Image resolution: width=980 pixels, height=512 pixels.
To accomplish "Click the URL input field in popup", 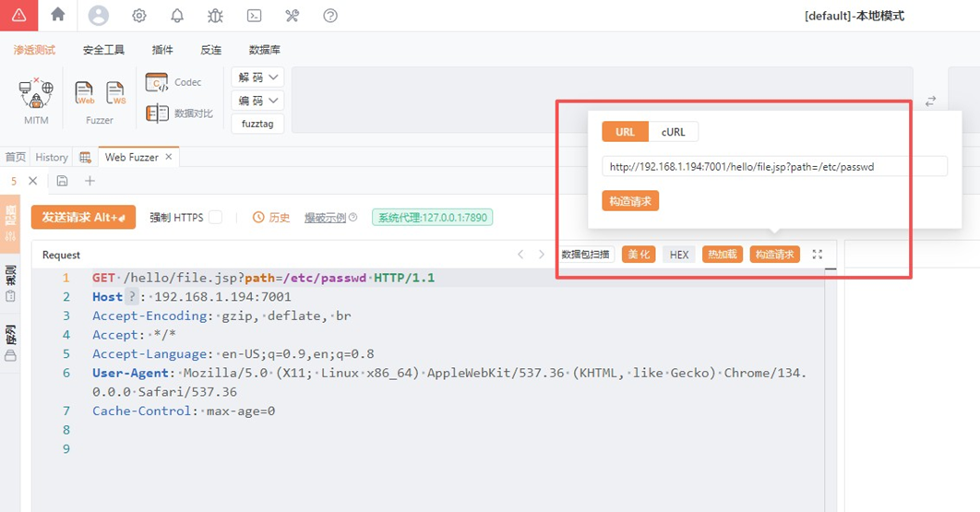I will click(773, 167).
